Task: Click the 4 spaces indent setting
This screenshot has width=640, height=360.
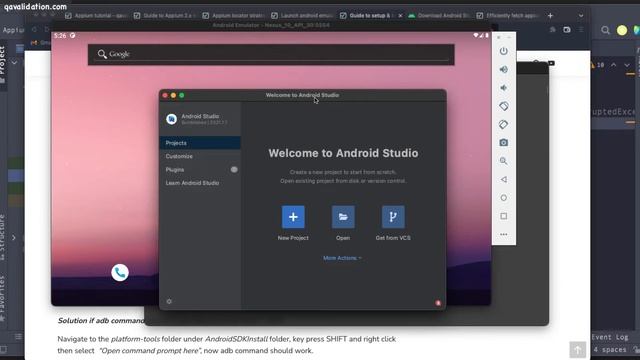Action: (610, 350)
